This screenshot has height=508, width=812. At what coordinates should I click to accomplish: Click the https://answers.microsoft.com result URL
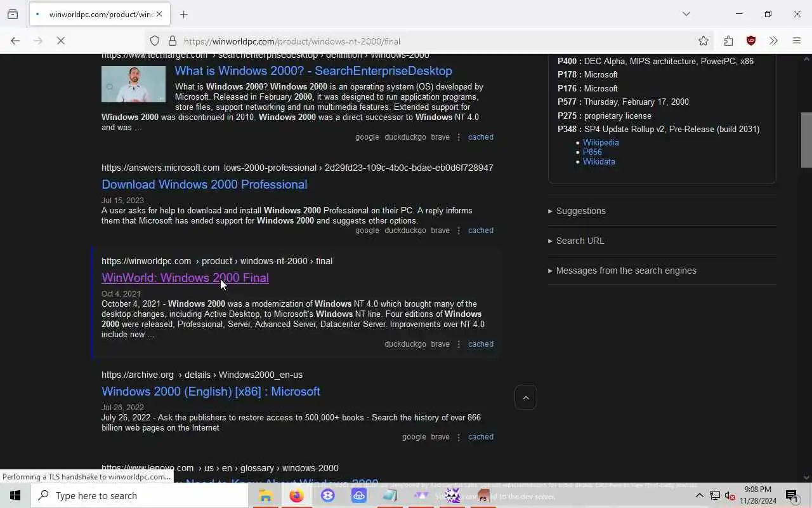297,168
